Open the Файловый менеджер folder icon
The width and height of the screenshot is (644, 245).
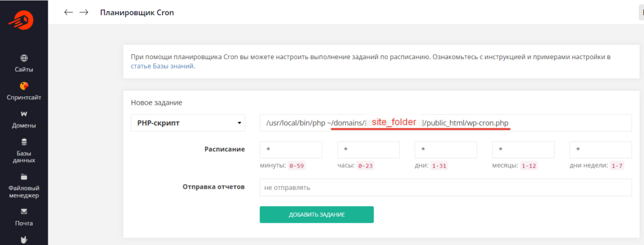pos(24,177)
